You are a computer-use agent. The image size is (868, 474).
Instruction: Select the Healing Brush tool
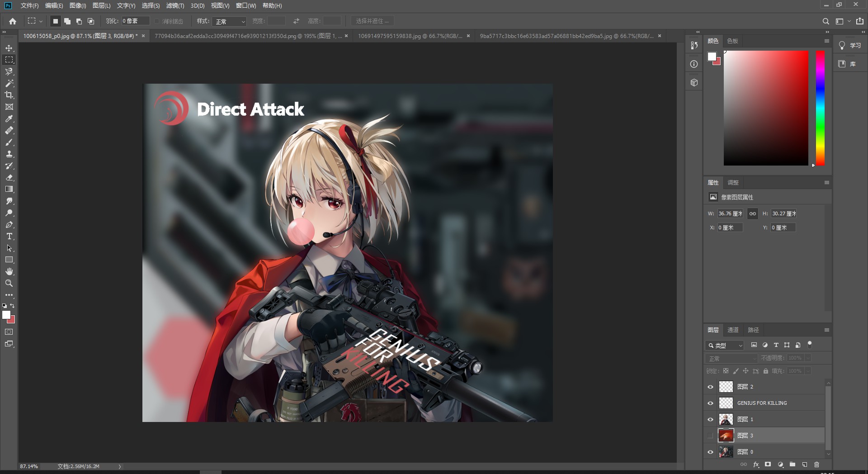click(x=9, y=130)
